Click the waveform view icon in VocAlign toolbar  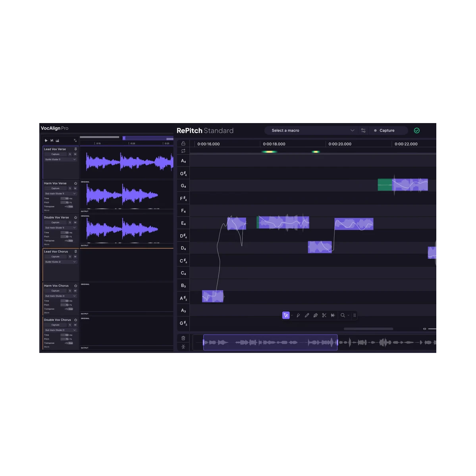click(46, 141)
